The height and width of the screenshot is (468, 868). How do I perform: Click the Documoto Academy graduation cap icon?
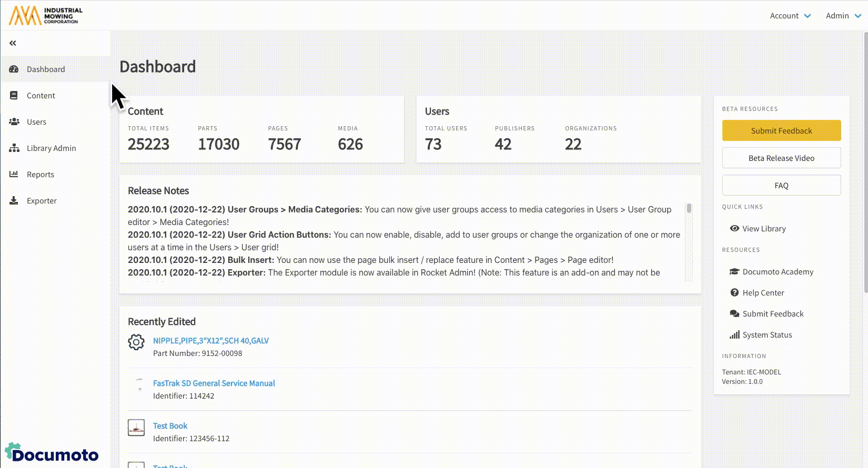[x=734, y=272]
